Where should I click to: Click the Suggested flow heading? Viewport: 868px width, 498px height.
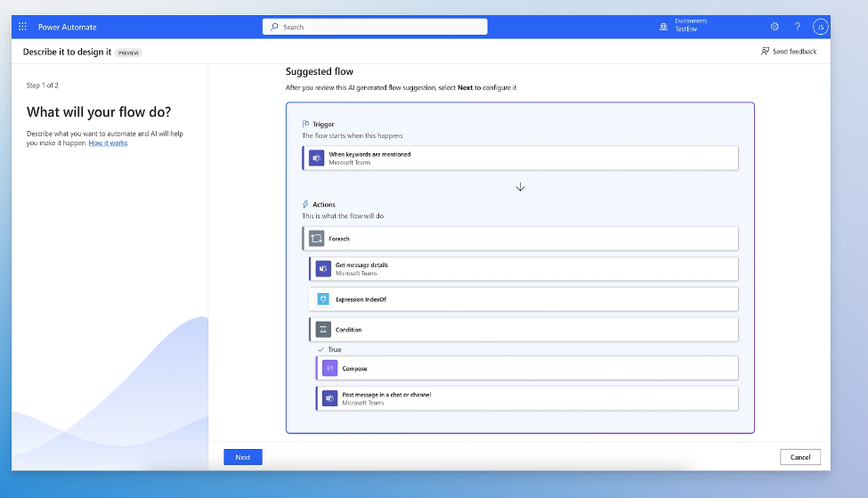coord(320,71)
